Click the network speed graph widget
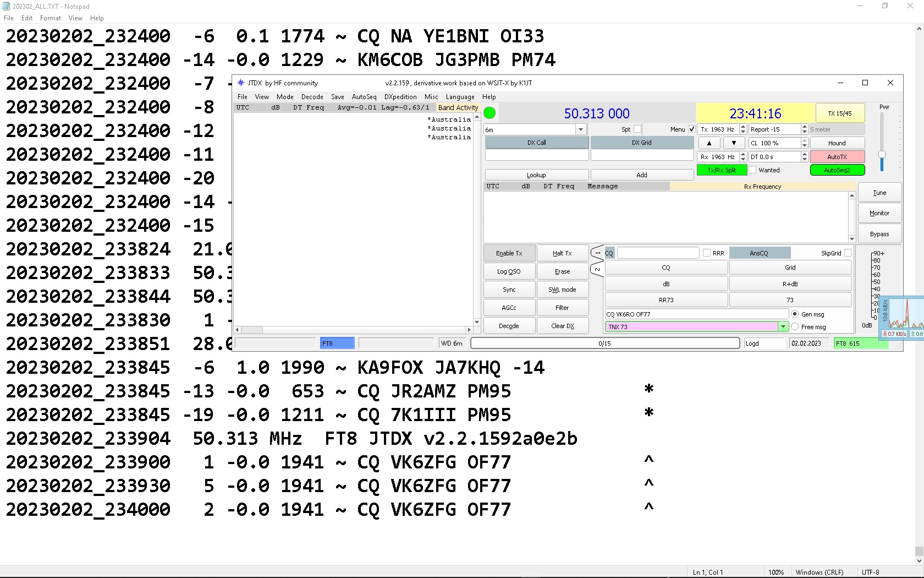Viewport: 924px width, 578px height. coord(902,318)
